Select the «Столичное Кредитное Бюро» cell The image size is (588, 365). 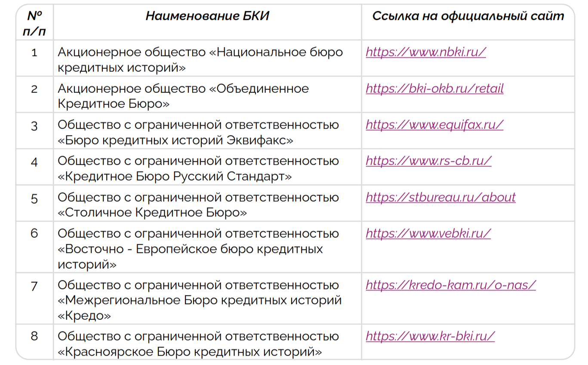click(x=152, y=213)
